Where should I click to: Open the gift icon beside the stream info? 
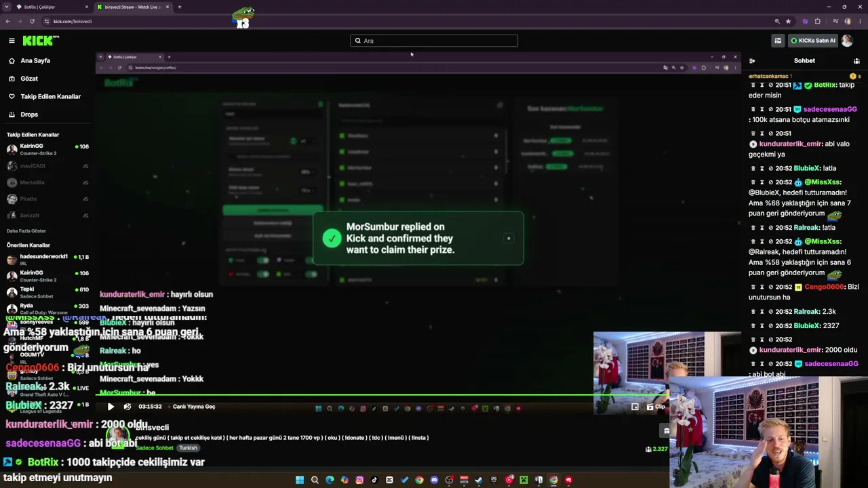pos(667,430)
